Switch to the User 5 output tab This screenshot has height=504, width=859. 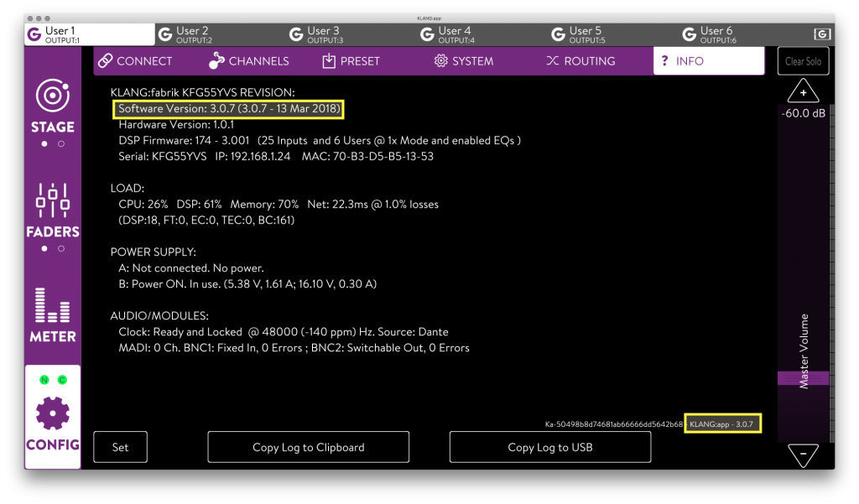pyautogui.click(x=613, y=34)
